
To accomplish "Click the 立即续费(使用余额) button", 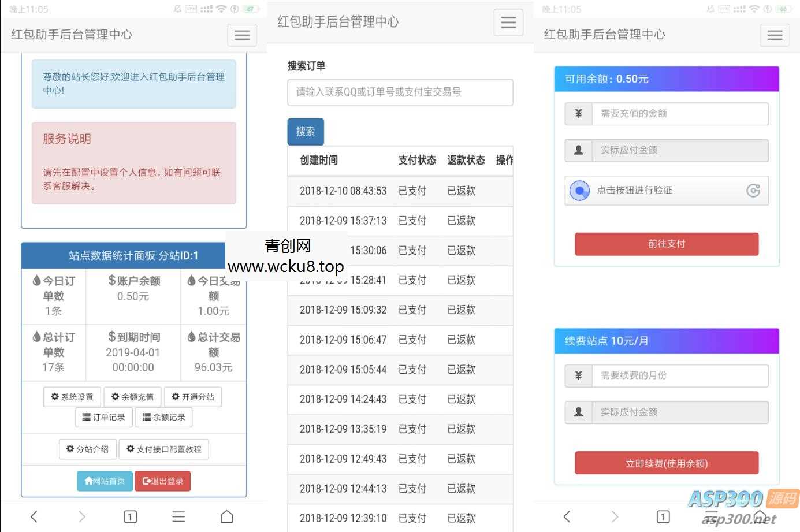I will 666,463.
